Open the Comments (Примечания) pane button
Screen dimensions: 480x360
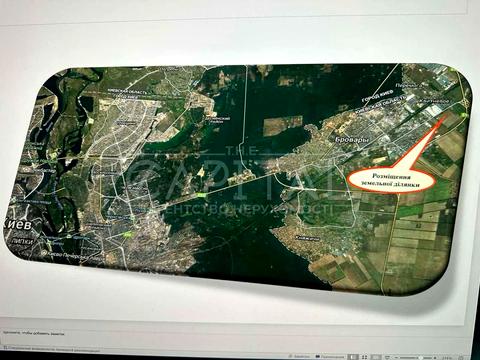[x=330, y=357]
